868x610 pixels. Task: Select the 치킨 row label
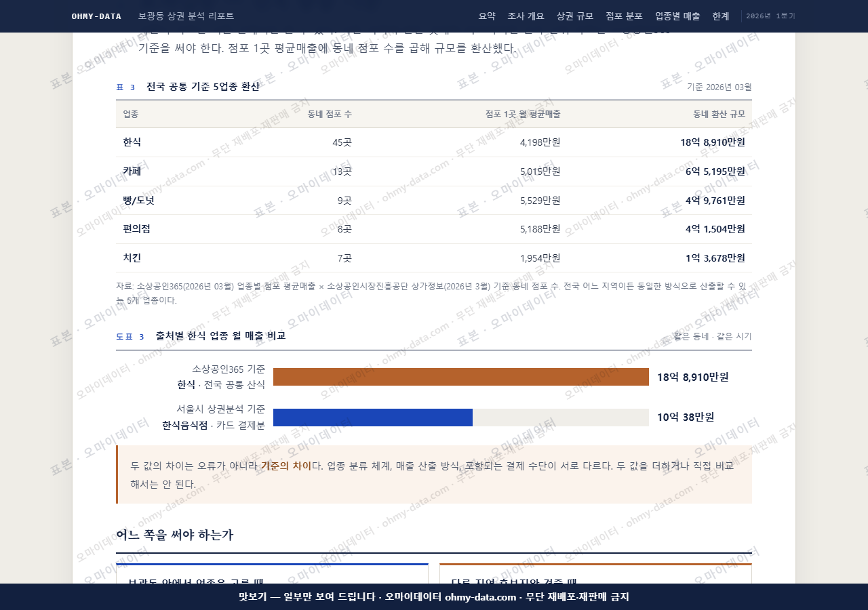pos(132,258)
